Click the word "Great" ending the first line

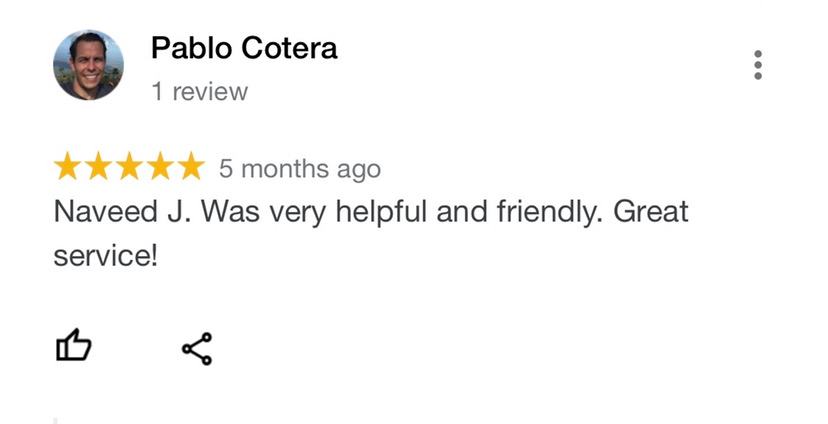[x=651, y=213]
